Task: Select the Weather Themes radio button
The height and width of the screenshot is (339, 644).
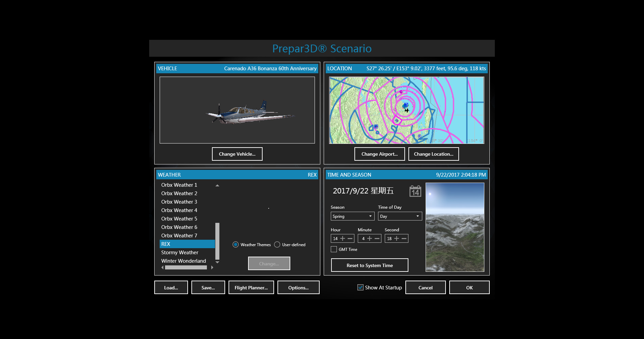Action: pos(236,244)
